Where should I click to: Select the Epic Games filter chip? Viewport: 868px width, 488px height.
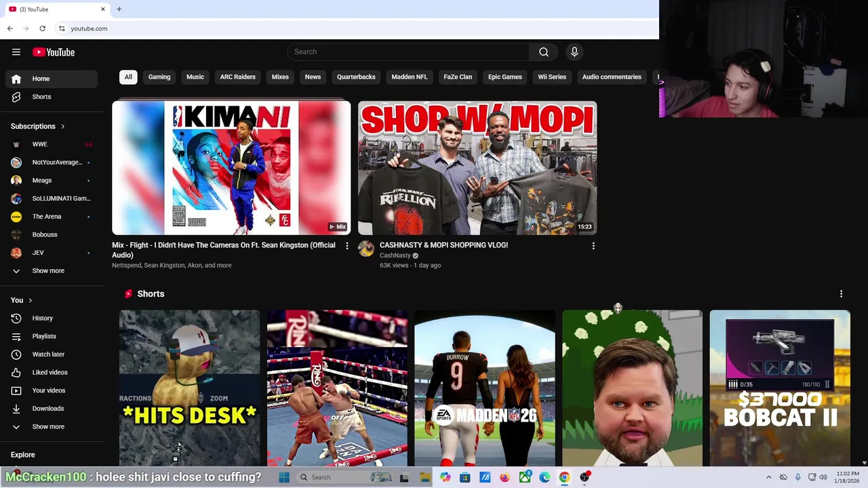(x=505, y=77)
